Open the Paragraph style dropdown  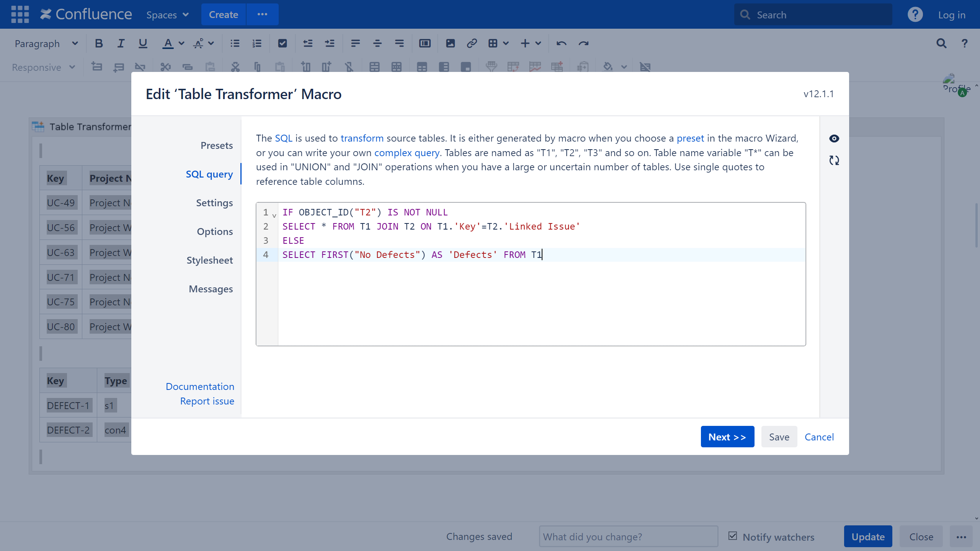pyautogui.click(x=46, y=44)
